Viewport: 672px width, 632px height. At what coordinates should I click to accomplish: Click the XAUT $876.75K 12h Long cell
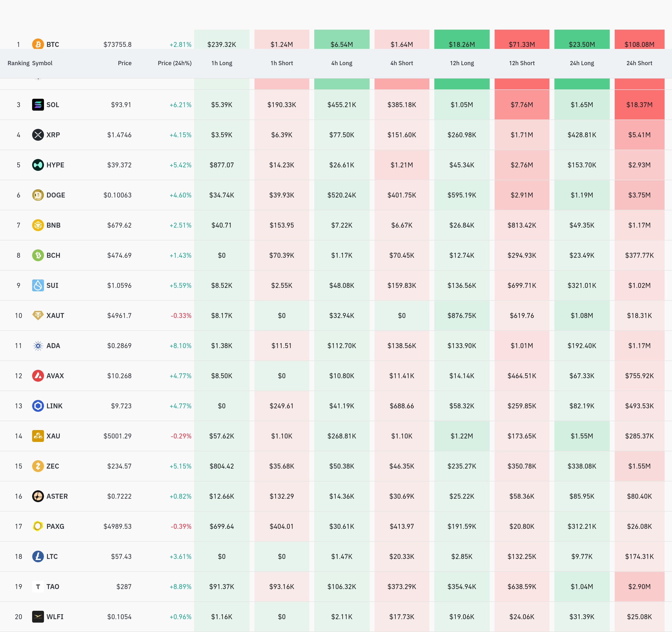pos(462,316)
